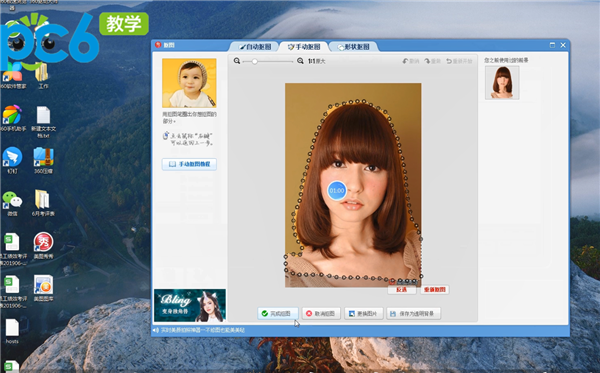Click the zoom in magnifier icon
This screenshot has width=600, height=373.
coord(300,61)
